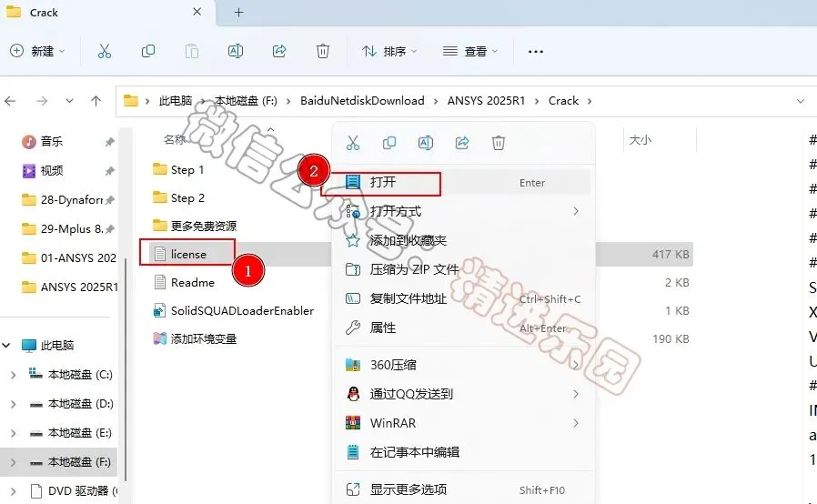Select the SolidSQUADLoaderEnabler file

pos(233,310)
